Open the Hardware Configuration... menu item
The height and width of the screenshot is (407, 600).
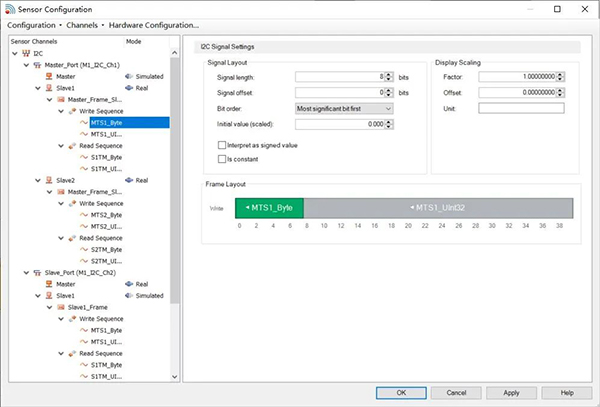pyautogui.click(x=154, y=25)
